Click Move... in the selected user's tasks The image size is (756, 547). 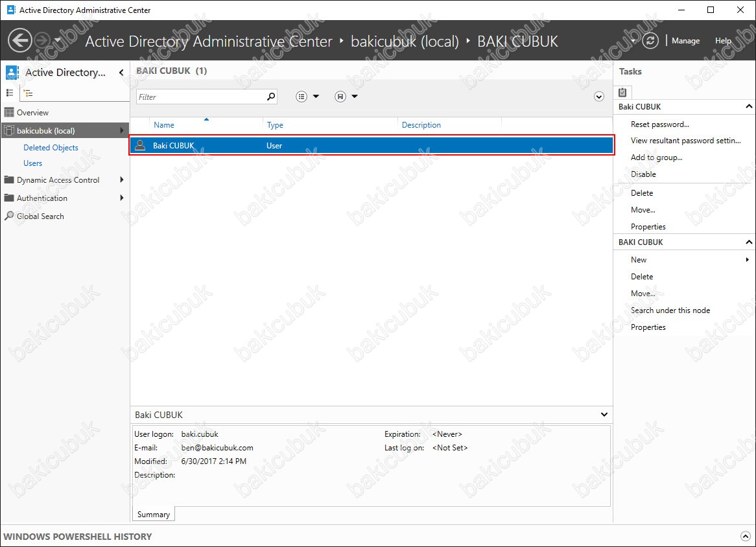tap(643, 210)
